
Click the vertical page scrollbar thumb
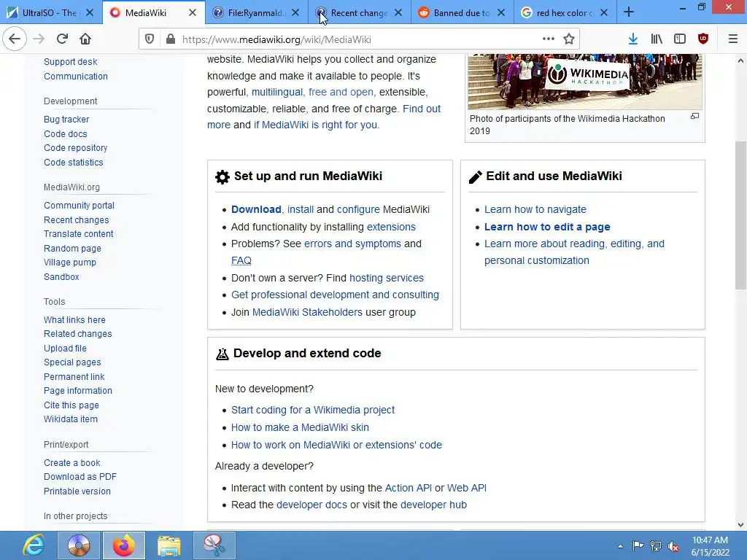point(740,215)
